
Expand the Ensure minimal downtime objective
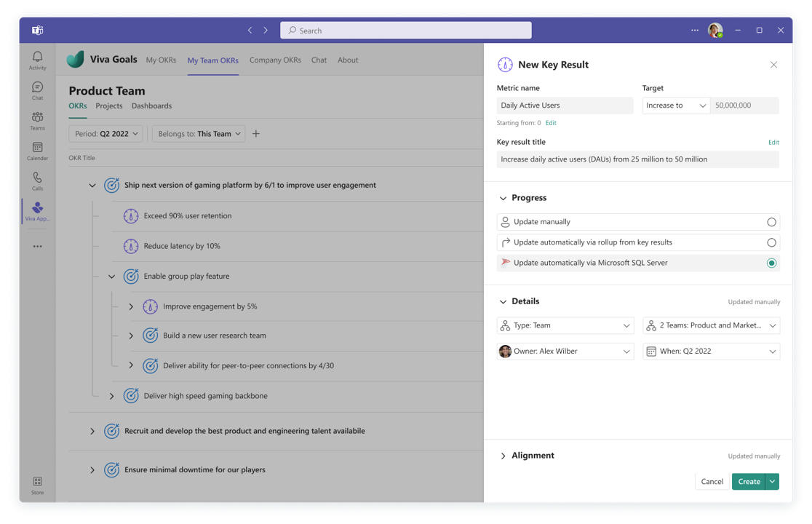point(92,470)
